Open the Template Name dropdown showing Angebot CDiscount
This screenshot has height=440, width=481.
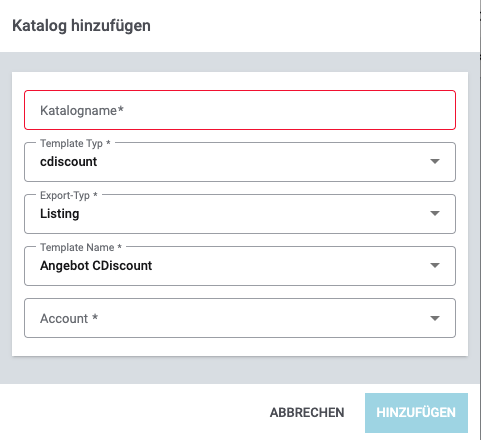pyautogui.click(x=240, y=266)
